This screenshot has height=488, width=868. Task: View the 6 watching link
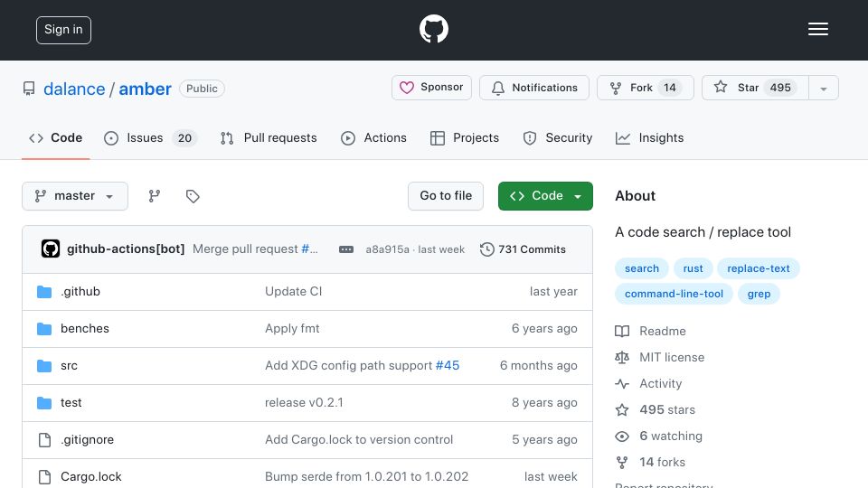[x=659, y=436]
